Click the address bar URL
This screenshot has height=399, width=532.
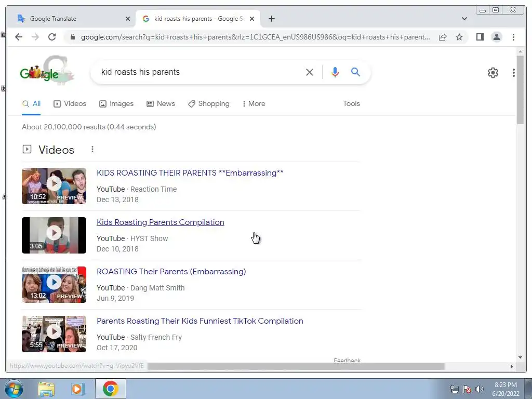point(255,37)
